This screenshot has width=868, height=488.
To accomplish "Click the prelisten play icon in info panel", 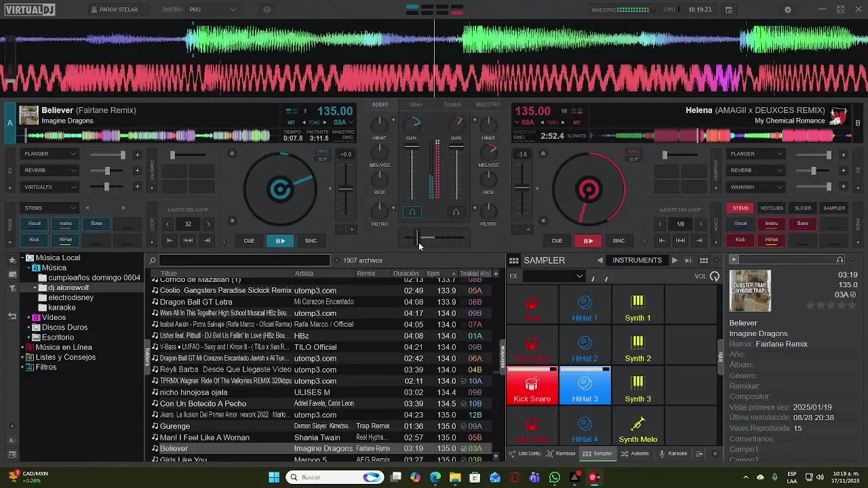I will (733, 260).
